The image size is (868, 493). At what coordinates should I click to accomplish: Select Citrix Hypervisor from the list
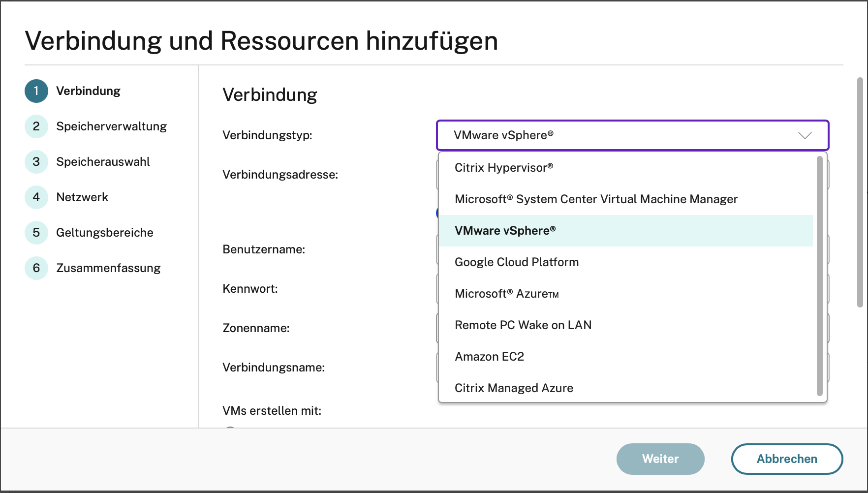coord(625,168)
